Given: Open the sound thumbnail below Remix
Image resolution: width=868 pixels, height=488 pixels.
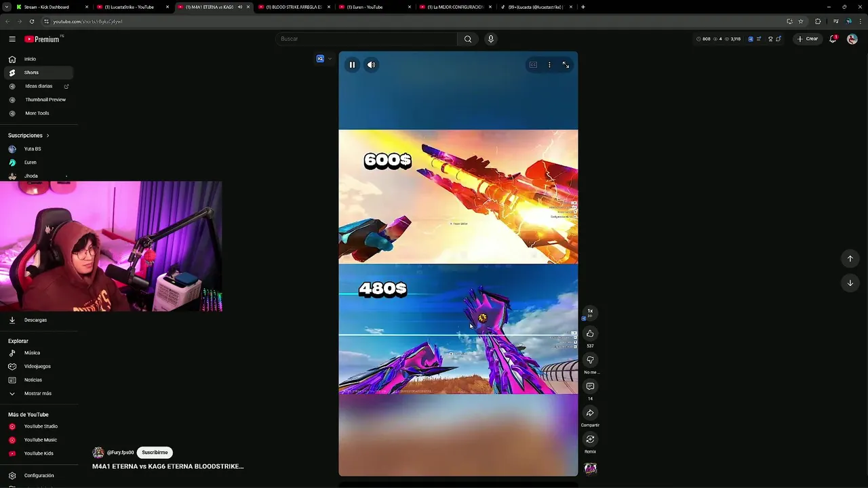Looking at the screenshot, I should [590, 468].
